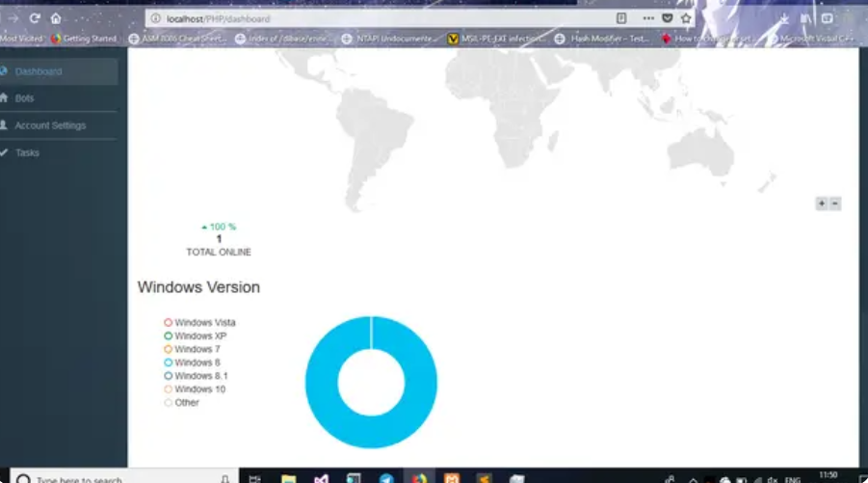Toggle Windows 10 legend entry
The height and width of the screenshot is (483, 868).
195,389
